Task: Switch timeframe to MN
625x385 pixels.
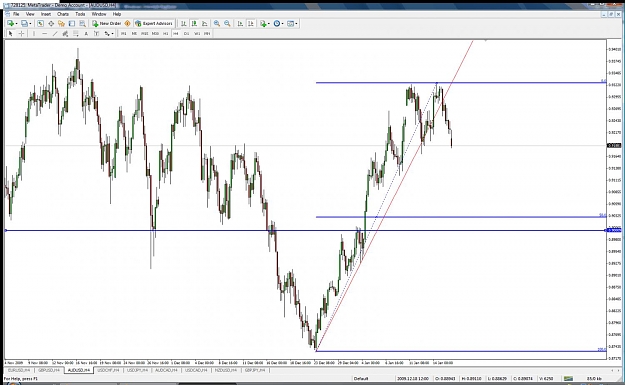Action: [207, 34]
